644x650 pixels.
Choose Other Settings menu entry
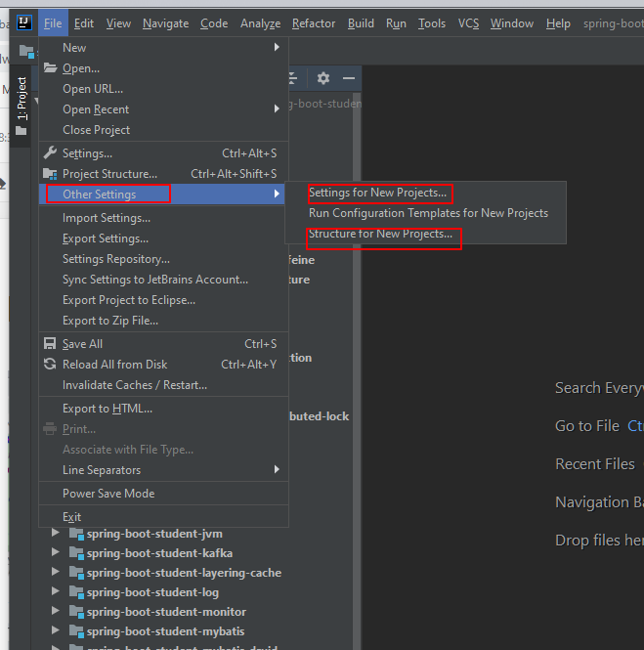pos(161,194)
